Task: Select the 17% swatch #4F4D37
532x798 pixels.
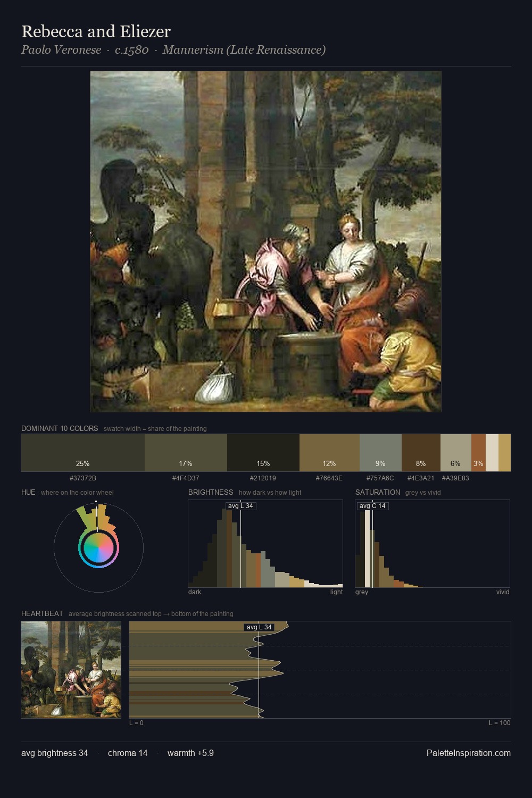Action: (186, 453)
